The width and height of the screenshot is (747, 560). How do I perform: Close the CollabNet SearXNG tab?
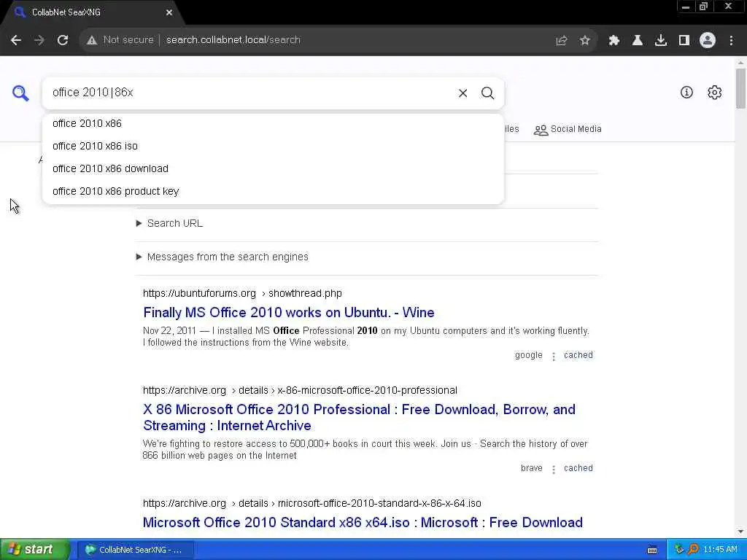click(169, 12)
